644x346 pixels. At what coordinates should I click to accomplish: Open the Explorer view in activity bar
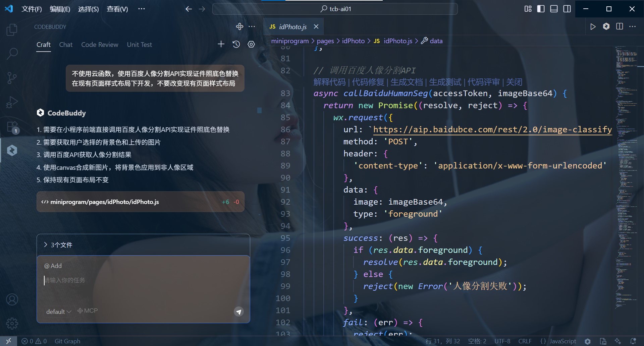[12, 30]
